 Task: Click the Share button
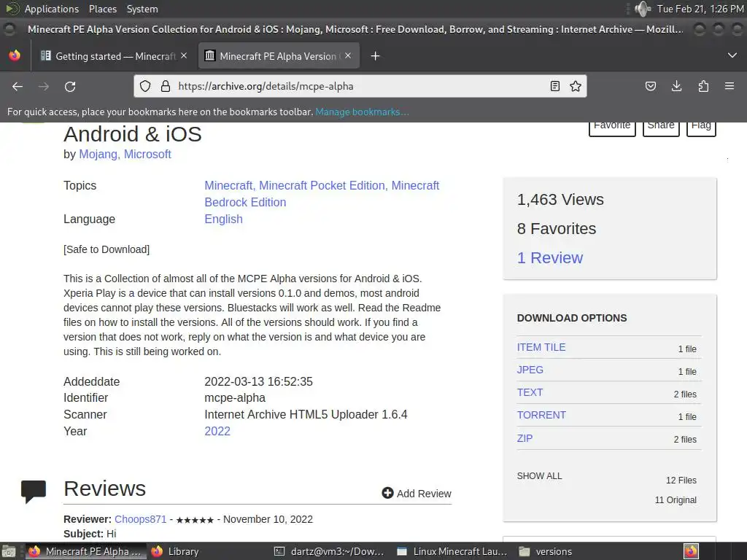[x=661, y=127]
